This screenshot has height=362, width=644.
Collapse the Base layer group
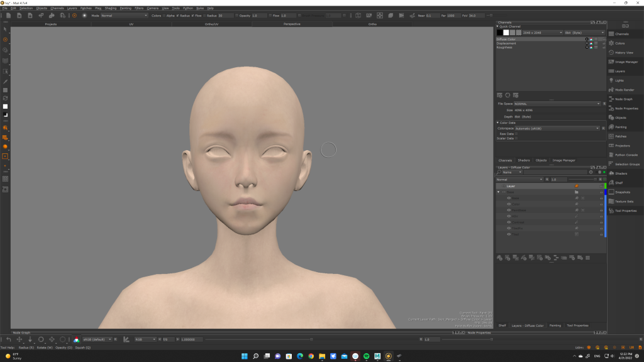click(499, 192)
